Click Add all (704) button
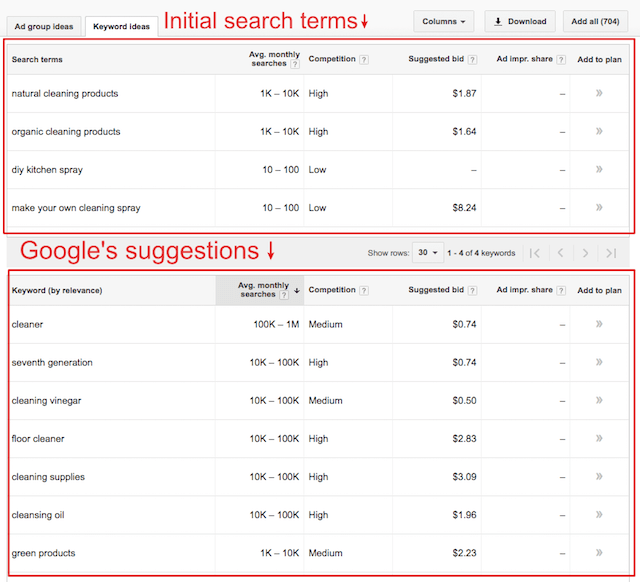Viewport: 640px width, 582px height. click(x=595, y=21)
